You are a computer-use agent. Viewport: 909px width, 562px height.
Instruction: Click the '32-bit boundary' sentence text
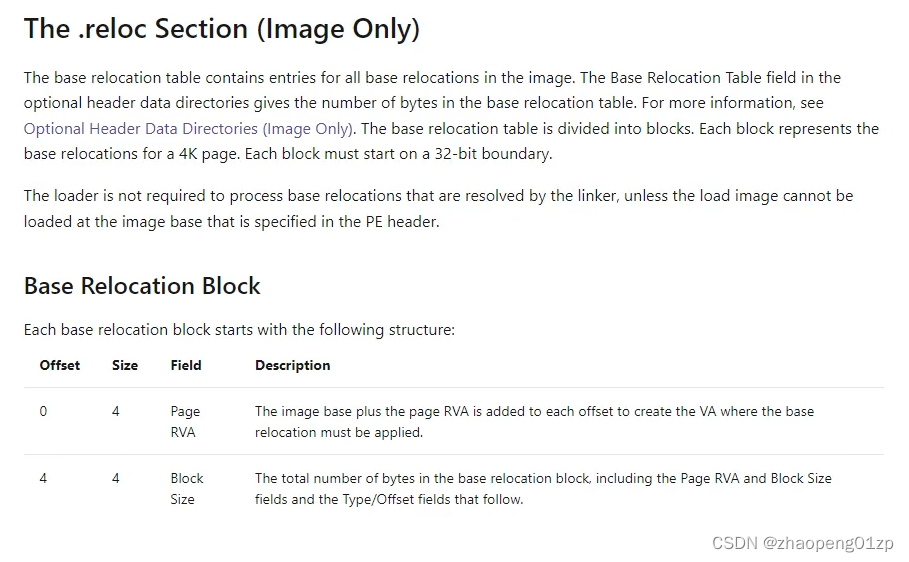(398, 154)
